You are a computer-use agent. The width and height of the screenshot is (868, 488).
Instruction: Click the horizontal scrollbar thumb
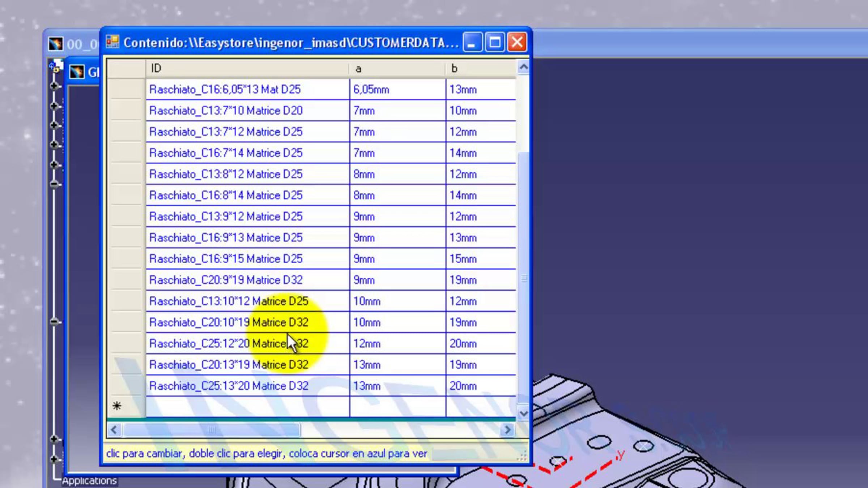(x=211, y=429)
